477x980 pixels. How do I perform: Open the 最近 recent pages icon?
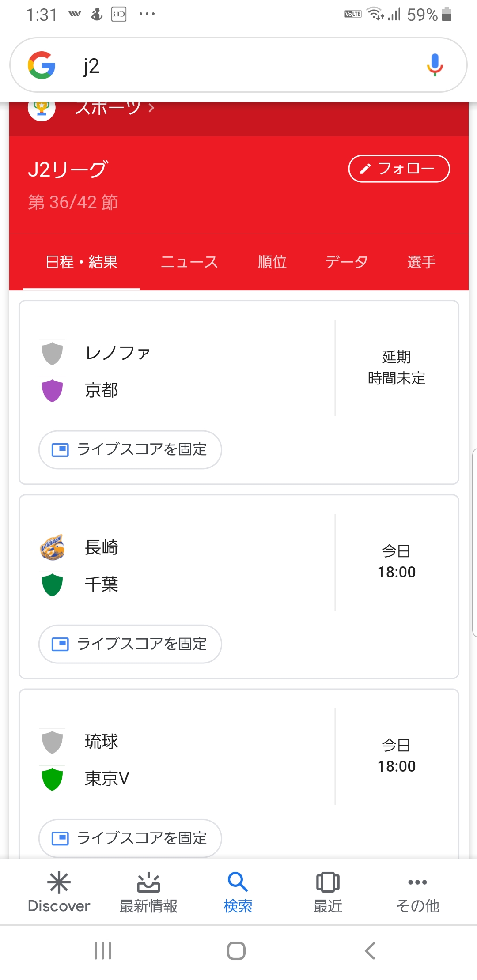coord(327,882)
